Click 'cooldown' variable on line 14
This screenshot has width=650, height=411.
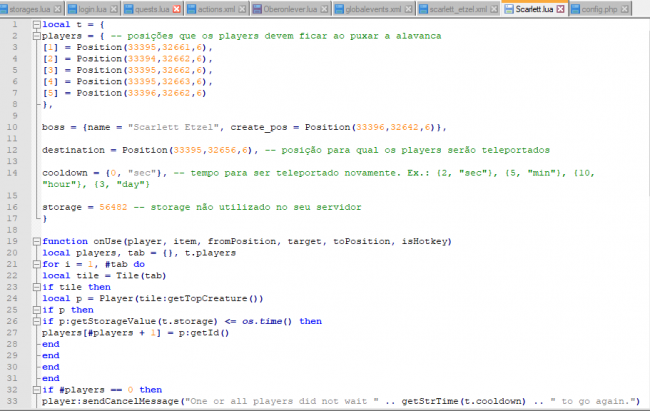click(x=65, y=173)
